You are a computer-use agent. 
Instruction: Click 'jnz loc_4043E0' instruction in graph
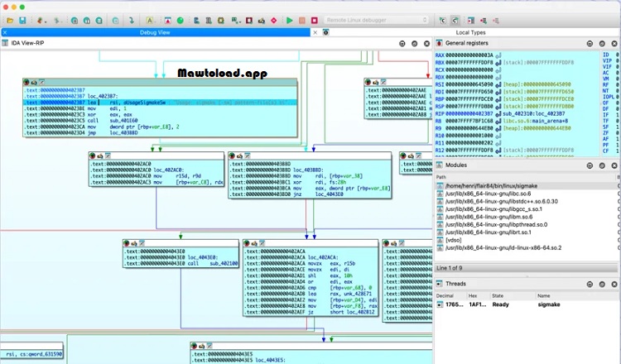click(318, 194)
